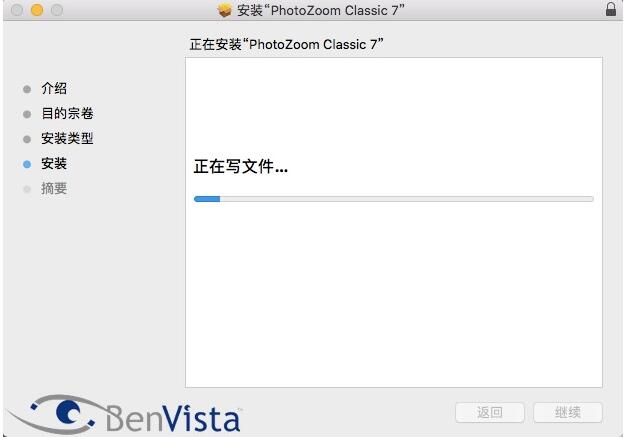Viewport: 629px width, 437px height.
Task: Click the installer package icon in title
Action: pyautogui.click(x=225, y=10)
